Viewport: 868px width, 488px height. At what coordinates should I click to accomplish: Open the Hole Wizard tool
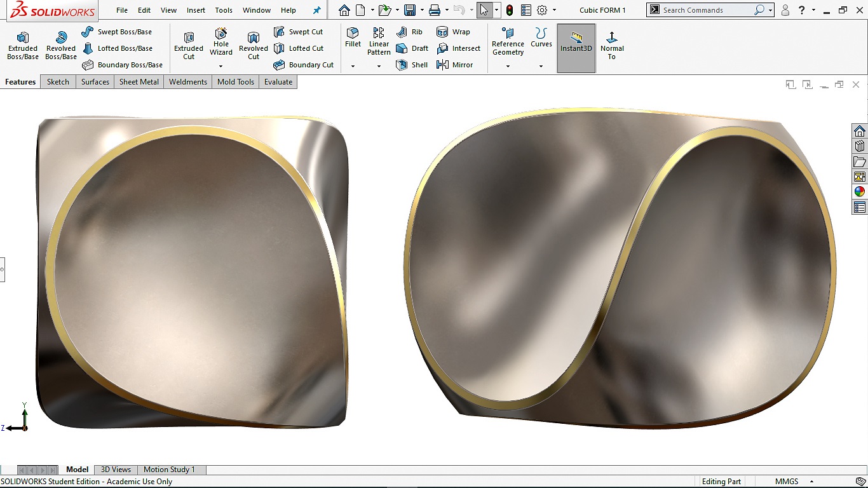[x=221, y=43]
